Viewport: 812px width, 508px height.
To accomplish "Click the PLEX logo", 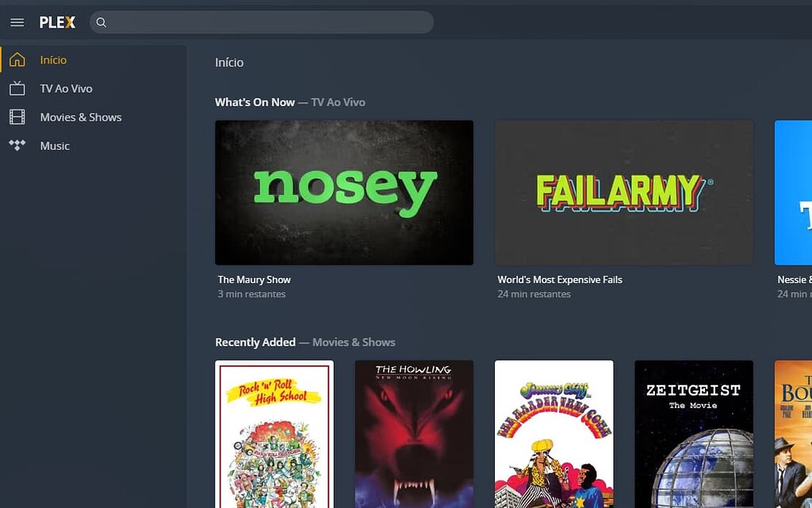I will pos(57,22).
